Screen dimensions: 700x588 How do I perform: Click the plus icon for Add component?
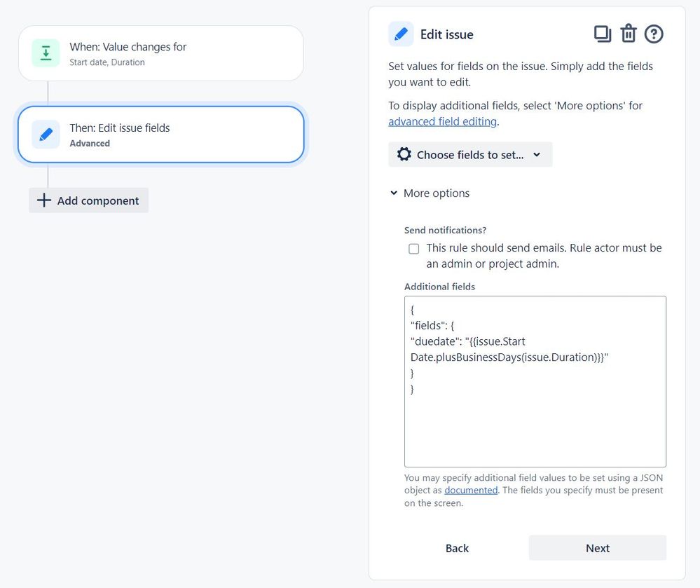tap(43, 200)
